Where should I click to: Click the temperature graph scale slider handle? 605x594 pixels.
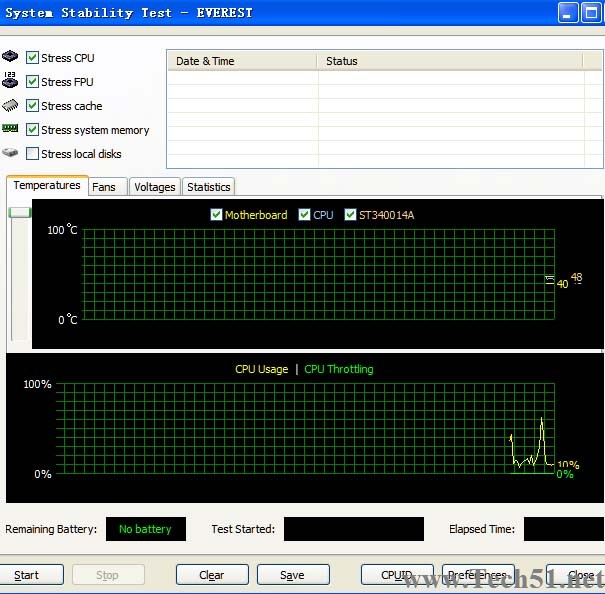click(20, 212)
